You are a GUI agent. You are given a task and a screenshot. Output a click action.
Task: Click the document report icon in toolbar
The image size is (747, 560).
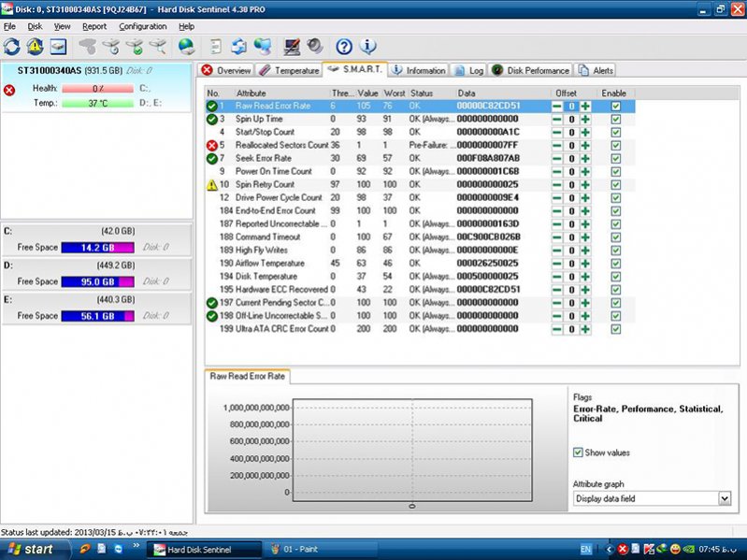tap(216, 47)
